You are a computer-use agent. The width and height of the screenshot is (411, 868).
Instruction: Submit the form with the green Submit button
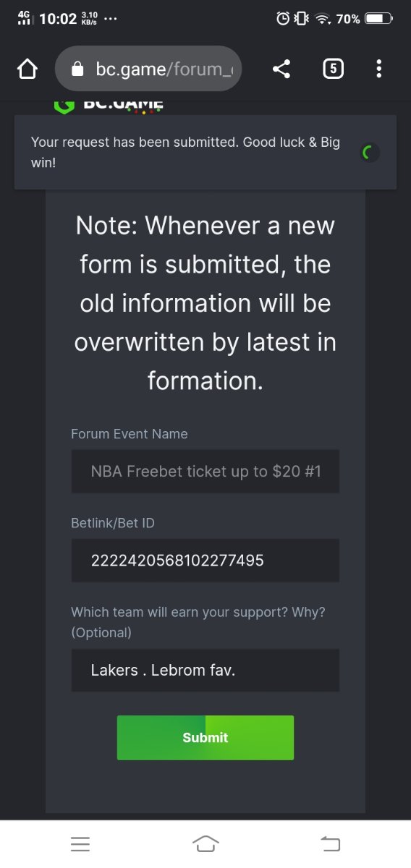pyautogui.click(x=205, y=737)
